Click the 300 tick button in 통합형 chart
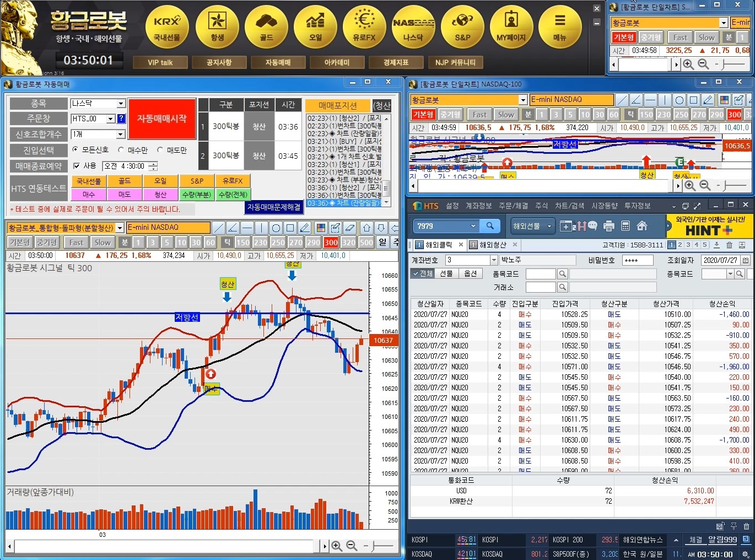Image resolution: width=755 pixels, height=560 pixels. click(x=331, y=243)
